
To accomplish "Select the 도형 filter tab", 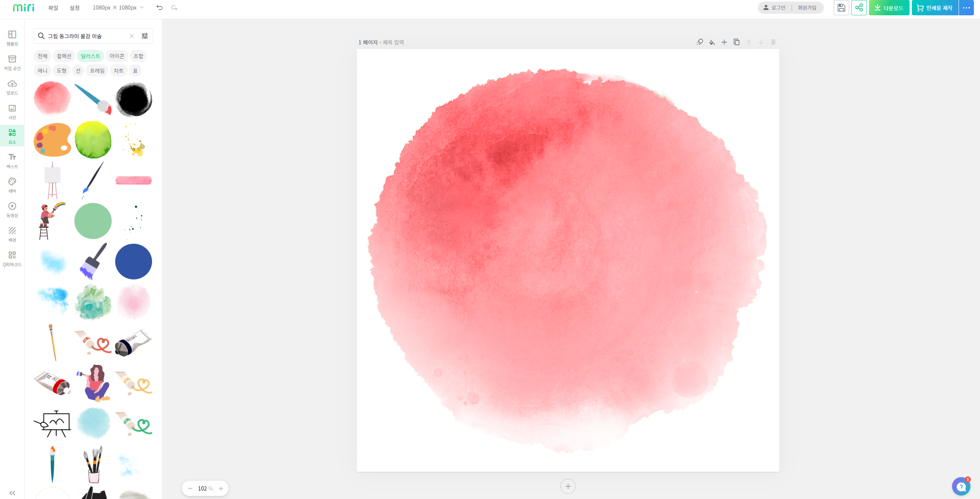I will click(62, 70).
